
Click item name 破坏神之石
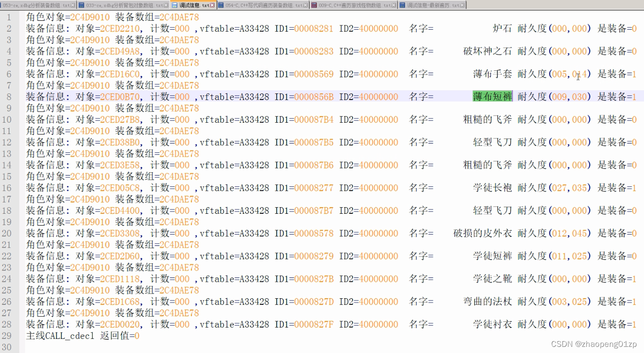point(487,51)
